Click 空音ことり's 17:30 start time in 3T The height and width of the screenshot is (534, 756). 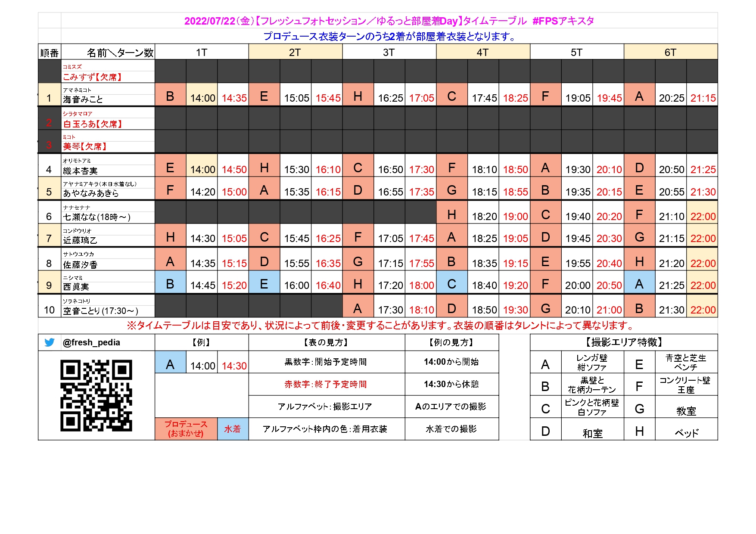[x=390, y=310]
